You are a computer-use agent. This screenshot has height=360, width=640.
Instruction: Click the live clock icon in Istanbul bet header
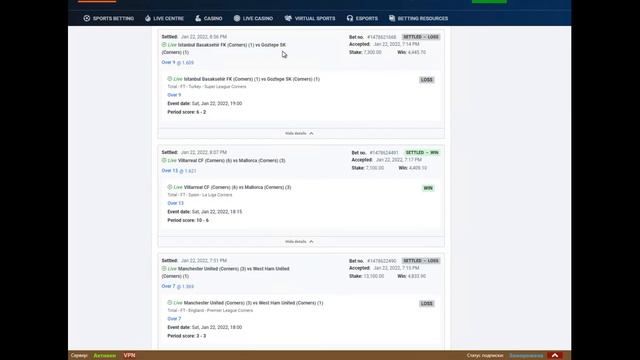(x=164, y=44)
